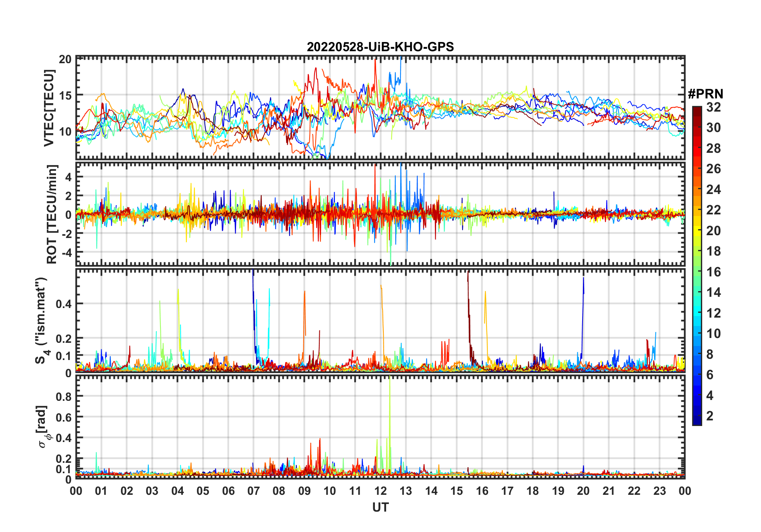Image resolution: width=761 pixels, height=532 pixels.
Task: Click the ROT [TECU/min] y-axis label
Action: (x=52, y=214)
